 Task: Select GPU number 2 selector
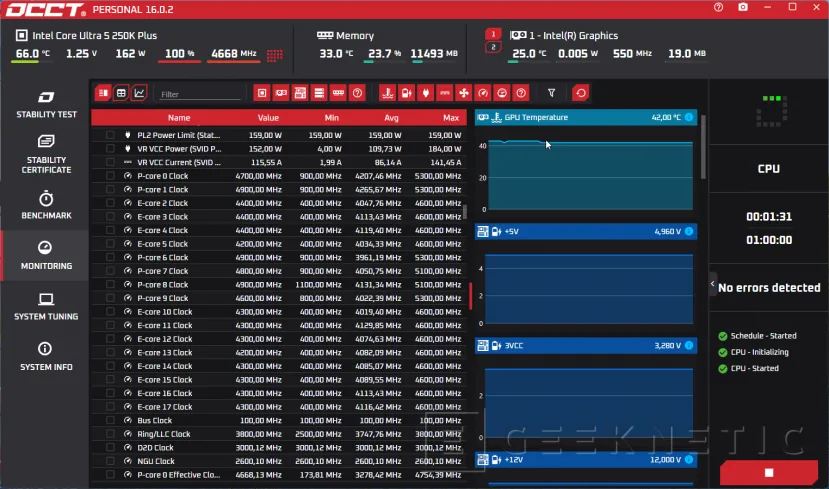[492, 47]
